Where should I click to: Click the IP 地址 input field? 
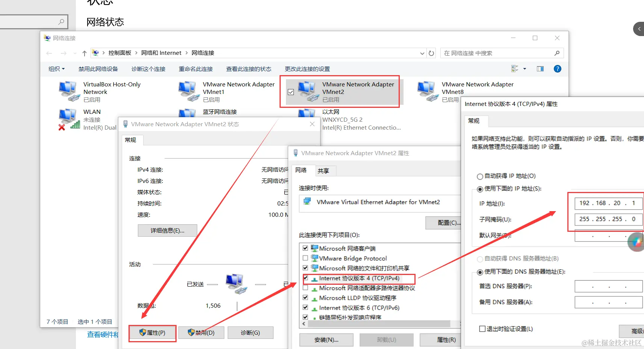click(x=609, y=203)
